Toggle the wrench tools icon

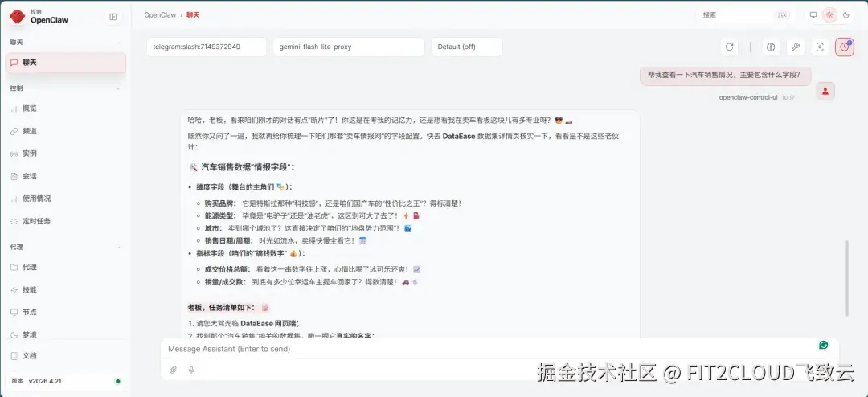click(796, 47)
